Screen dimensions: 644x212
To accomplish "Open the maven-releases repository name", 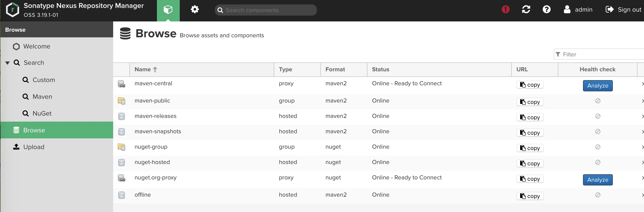I will click(x=156, y=116).
